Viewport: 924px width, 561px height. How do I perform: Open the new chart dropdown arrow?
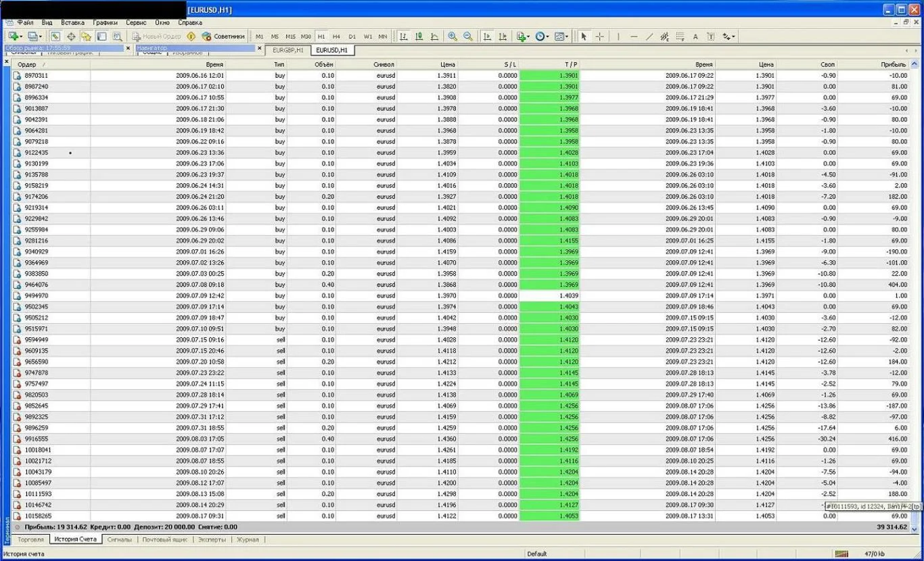click(x=21, y=36)
